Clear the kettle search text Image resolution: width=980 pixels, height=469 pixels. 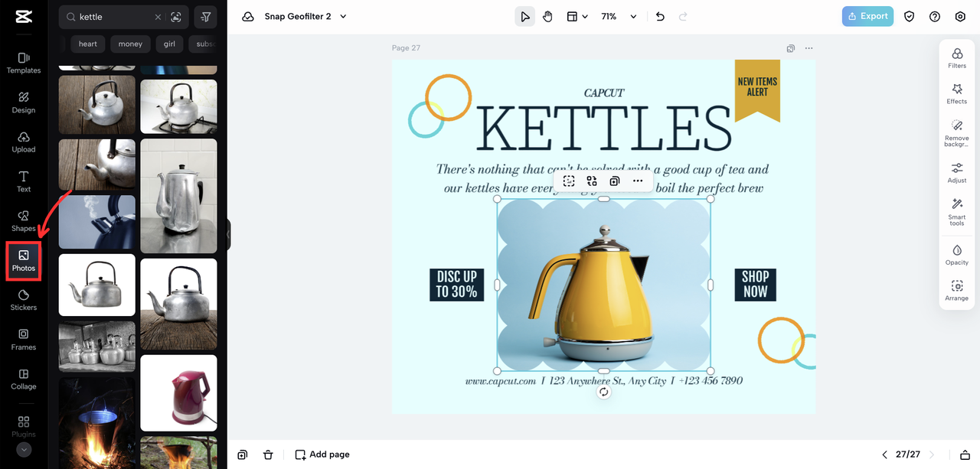[x=158, y=17]
